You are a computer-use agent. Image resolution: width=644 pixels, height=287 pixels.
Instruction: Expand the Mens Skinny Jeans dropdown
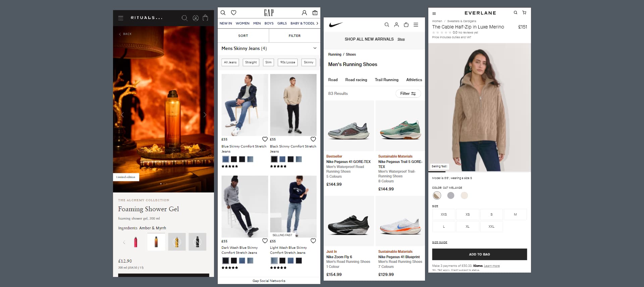[x=315, y=48]
